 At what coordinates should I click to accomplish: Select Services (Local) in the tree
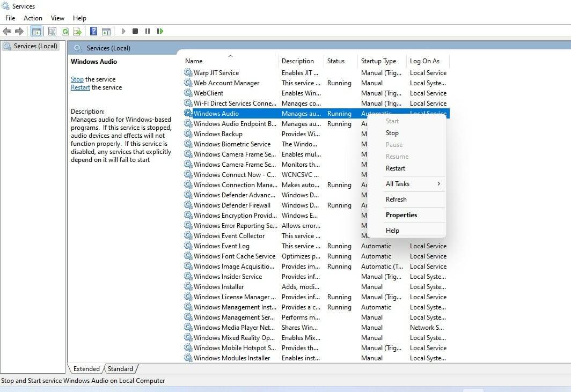(x=35, y=46)
